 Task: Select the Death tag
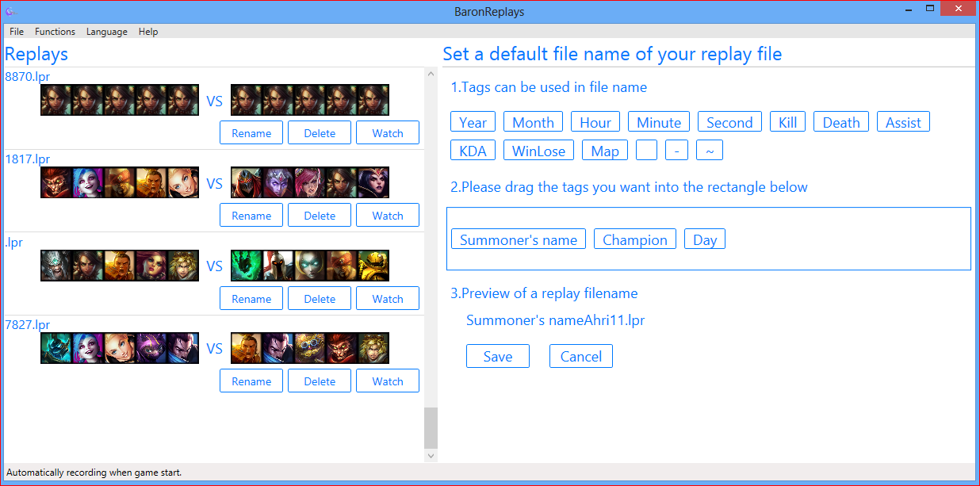pos(841,122)
